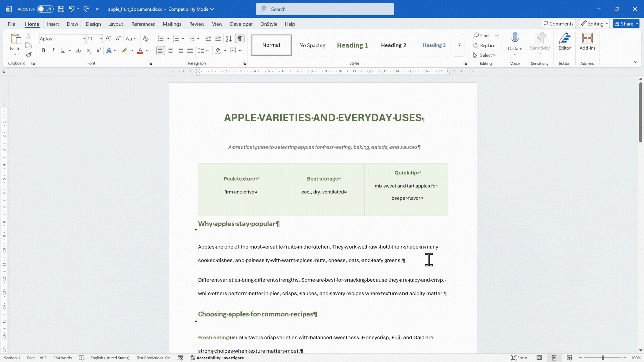Switch to Read Mode view icon
Image resolution: width=644 pixels, height=362 pixels.
click(x=539, y=358)
